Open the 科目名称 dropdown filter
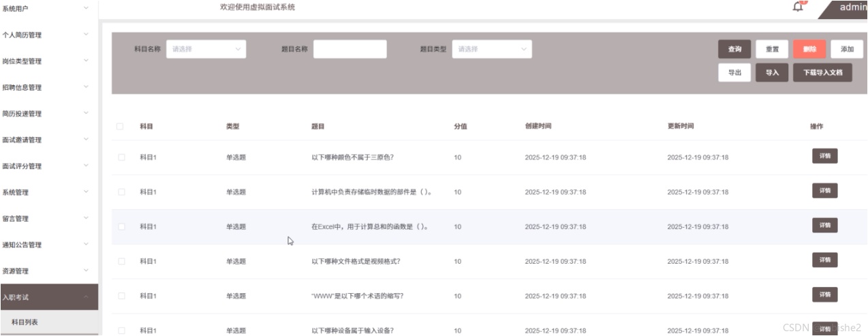This screenshot has height=336, width=868. [x=206, y=49]
